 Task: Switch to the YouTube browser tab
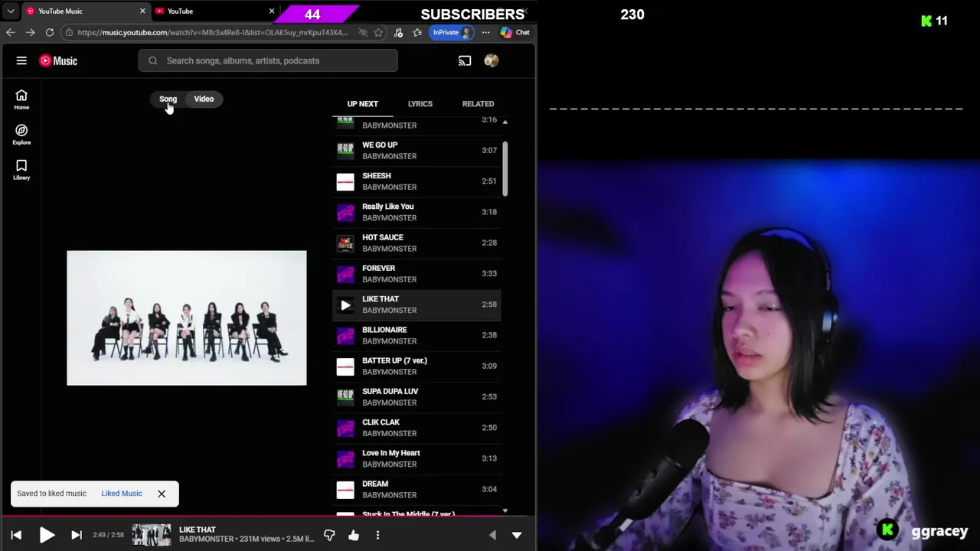point(214,11)
